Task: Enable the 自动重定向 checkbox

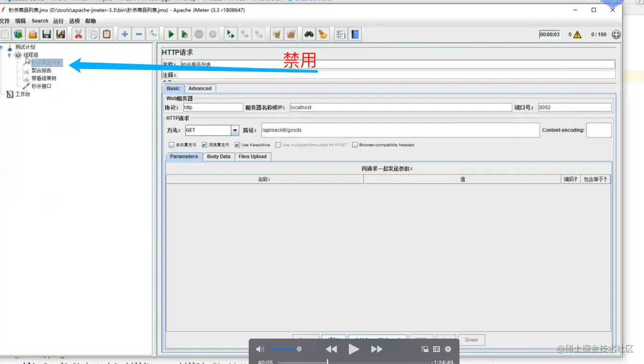Action: 172,145
